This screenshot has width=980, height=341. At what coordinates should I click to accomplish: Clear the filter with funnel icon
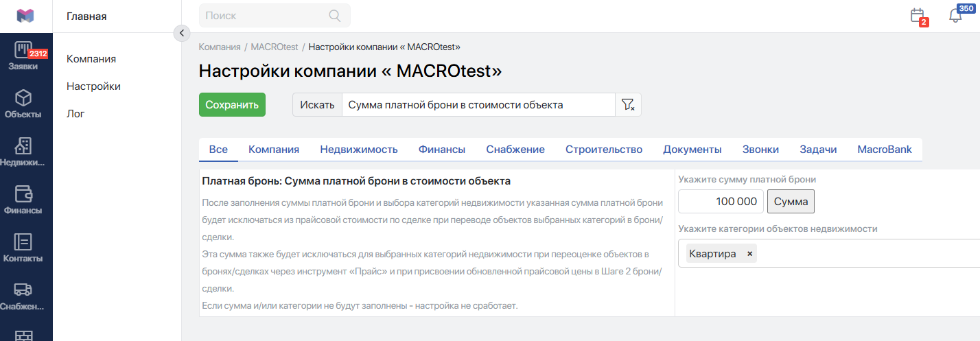point(628,105)
